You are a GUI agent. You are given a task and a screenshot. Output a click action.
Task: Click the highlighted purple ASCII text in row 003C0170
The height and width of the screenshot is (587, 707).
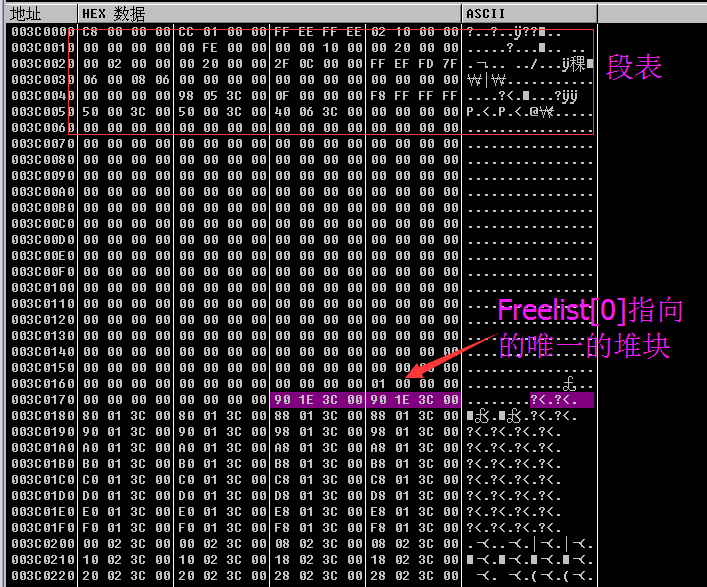(561, 399)
